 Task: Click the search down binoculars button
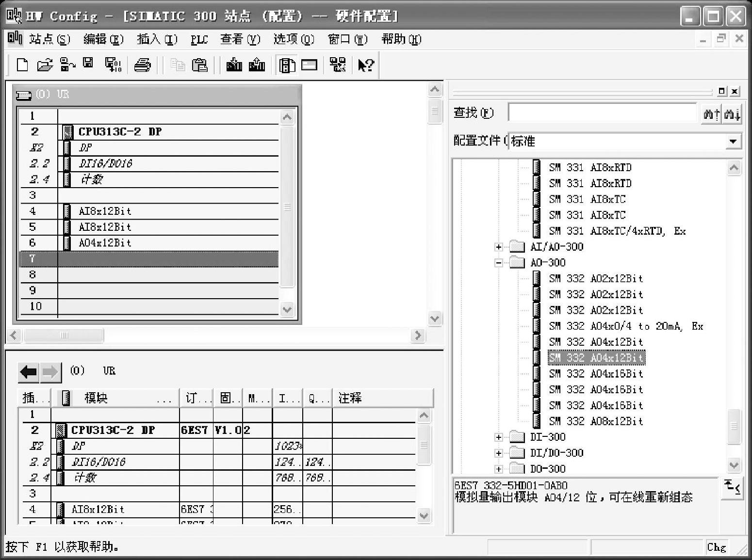coord(732,114)
